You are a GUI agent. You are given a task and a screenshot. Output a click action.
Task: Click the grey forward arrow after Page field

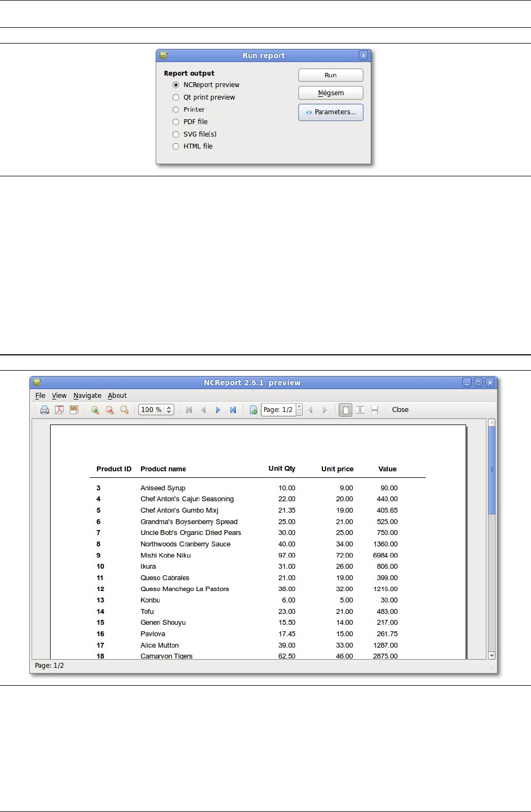click(x=325, y=410)
